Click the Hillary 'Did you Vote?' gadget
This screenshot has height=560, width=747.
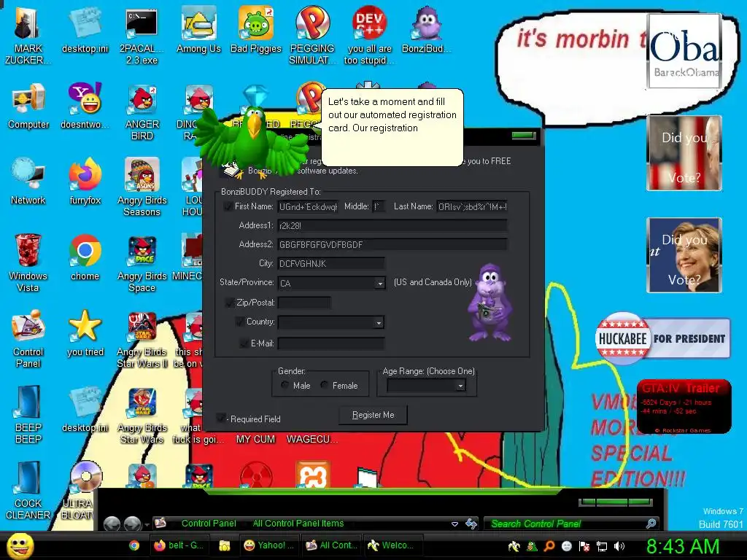pos(684,255)
